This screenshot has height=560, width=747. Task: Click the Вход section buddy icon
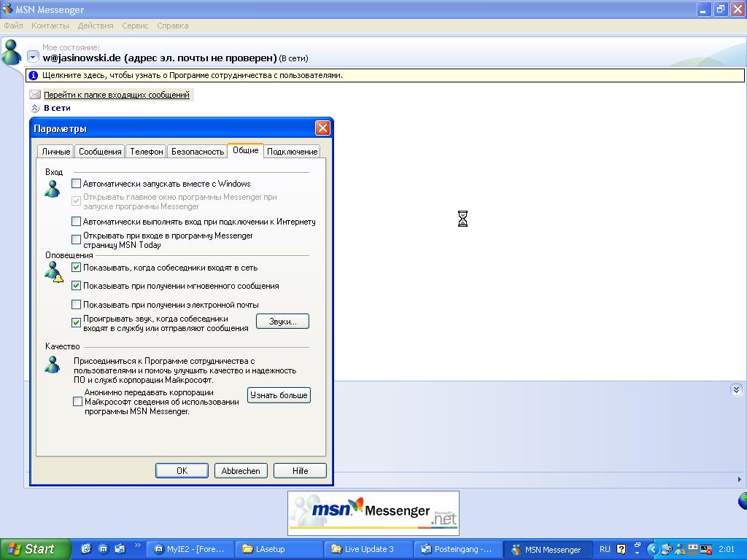[x=53, y=189]
